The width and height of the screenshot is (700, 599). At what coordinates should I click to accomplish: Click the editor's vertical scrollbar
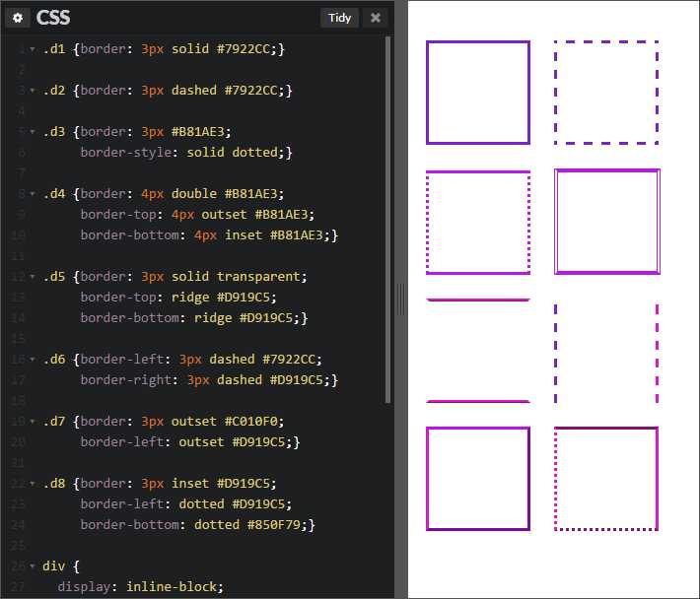388,217
